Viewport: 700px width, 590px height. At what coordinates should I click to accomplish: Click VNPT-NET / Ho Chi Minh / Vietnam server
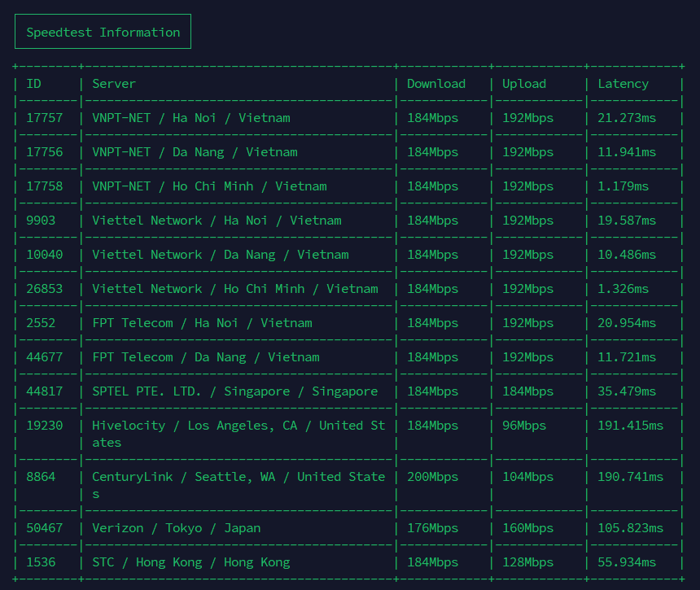click(x=209, y=186)
